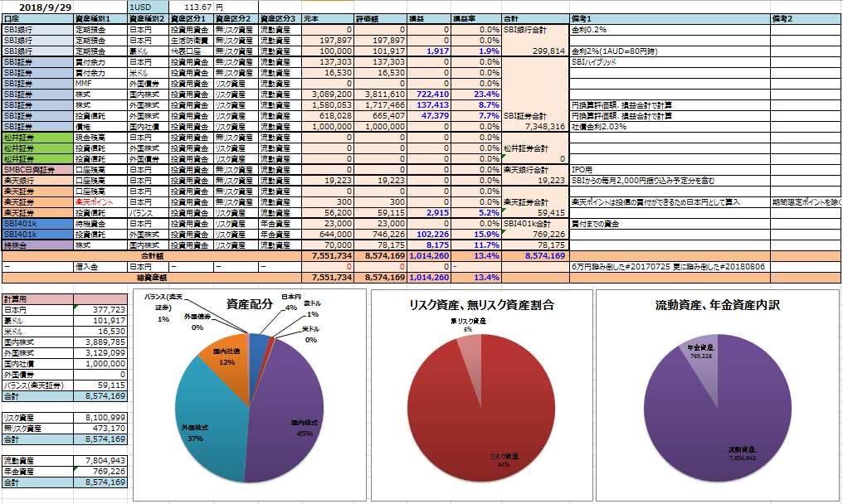The image size is (843, 504).
Task: Select the date cell 2018/9/29
Action: pyautogui.click(x=37, y=7)
